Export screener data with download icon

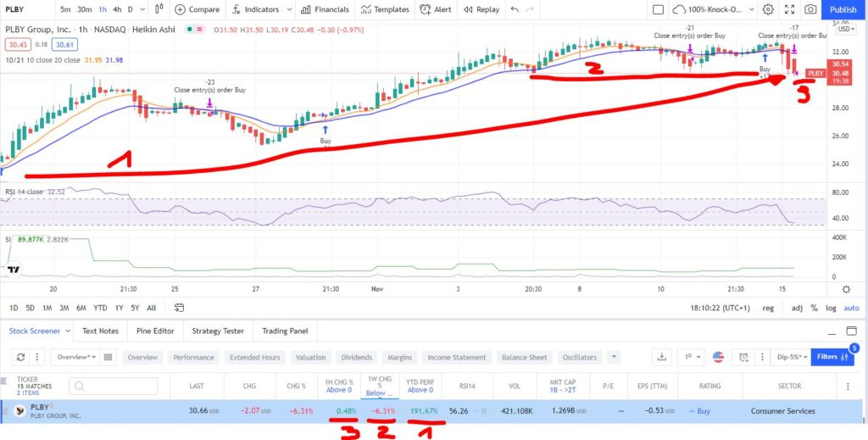click(x=661, y=357)
